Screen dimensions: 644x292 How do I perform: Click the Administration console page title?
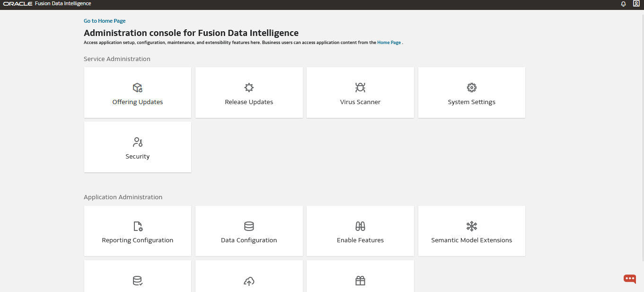pyautogui.click(x=191, y=33)
